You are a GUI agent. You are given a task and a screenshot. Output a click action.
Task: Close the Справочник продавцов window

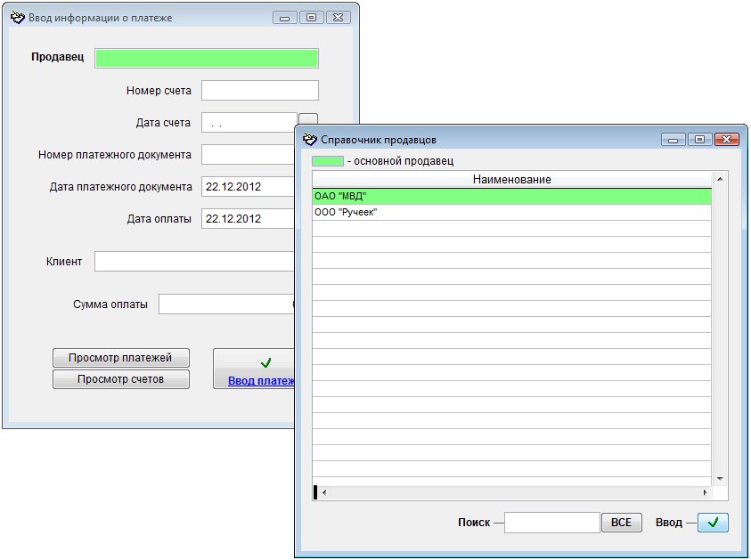[727, 140]
